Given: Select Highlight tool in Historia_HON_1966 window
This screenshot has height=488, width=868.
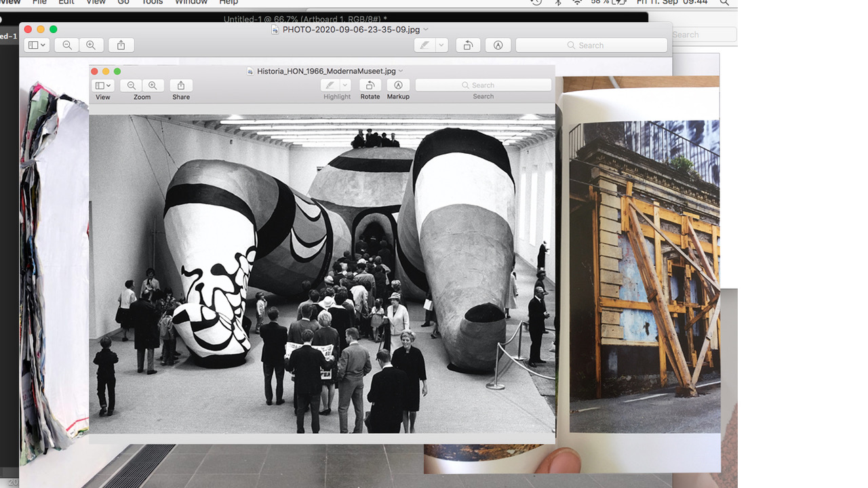Looking at the screenshot, I should tap(330, 85).
